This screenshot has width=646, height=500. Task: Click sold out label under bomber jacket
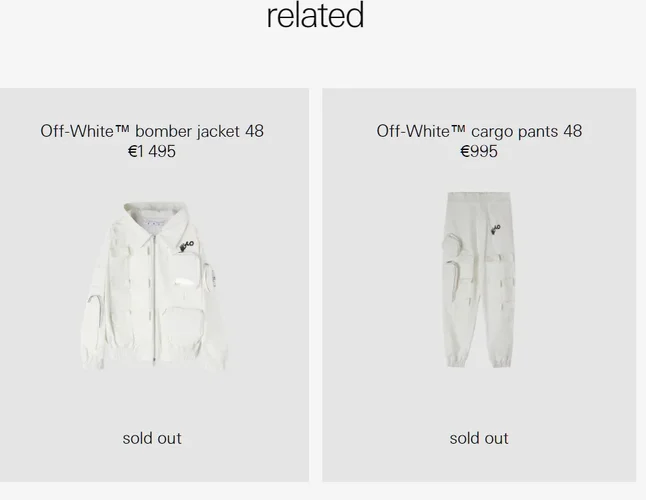click(152, 438)
